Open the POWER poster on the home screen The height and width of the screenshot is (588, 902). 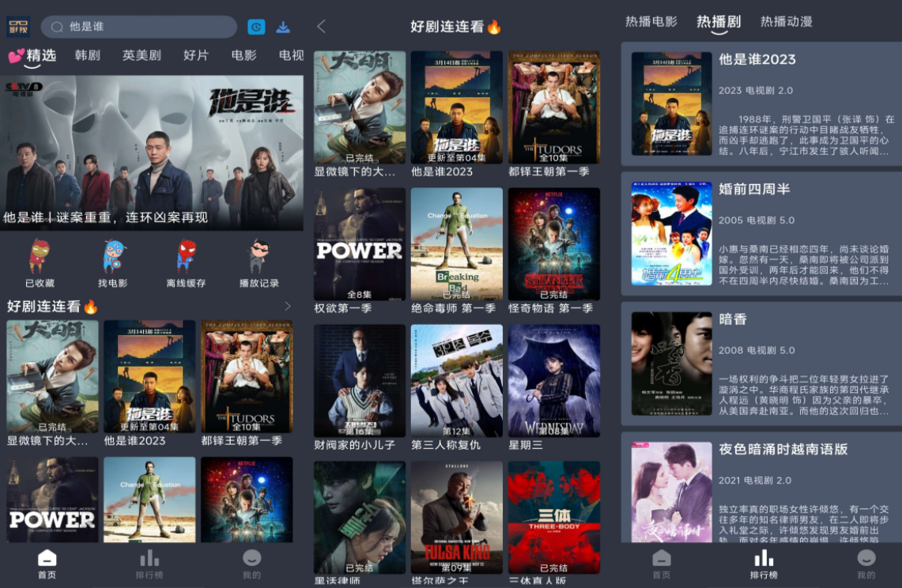point(52,499)
